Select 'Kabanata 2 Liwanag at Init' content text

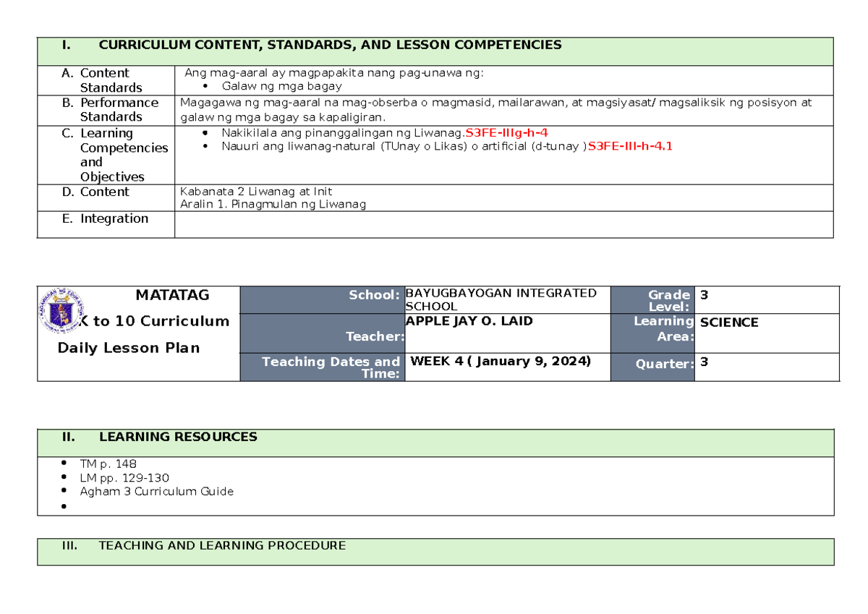coord(255,191)
